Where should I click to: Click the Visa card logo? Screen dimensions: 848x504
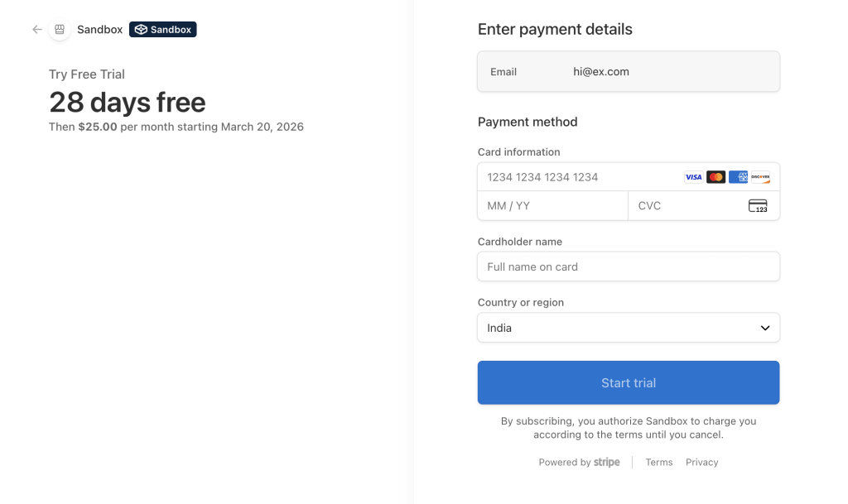pyautogui.click(x=693, y=177)
